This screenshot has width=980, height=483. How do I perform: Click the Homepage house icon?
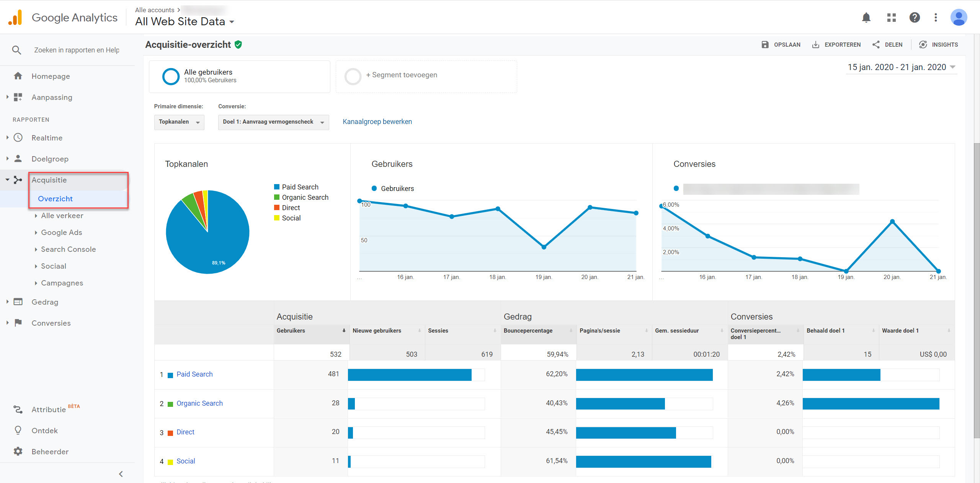(18, 76)
